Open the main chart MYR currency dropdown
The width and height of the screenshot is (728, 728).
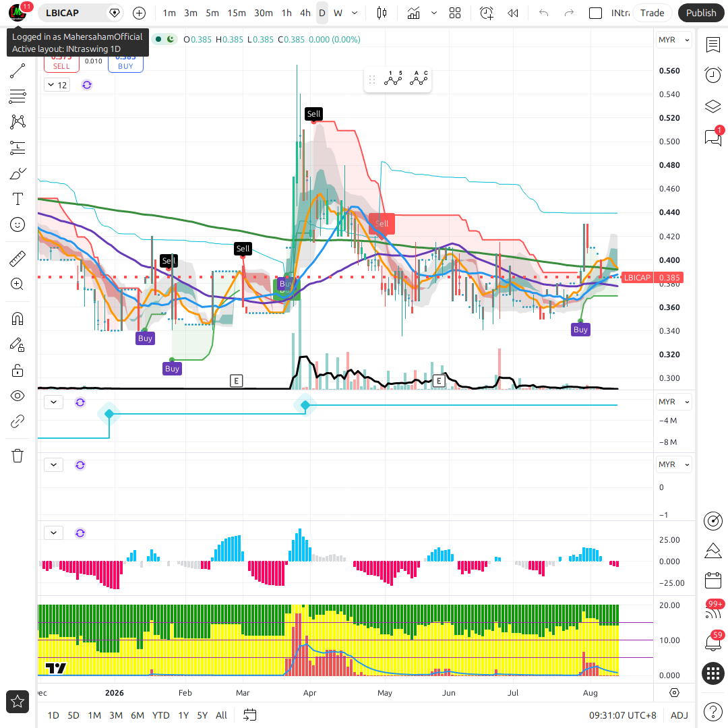coord(673,40)
